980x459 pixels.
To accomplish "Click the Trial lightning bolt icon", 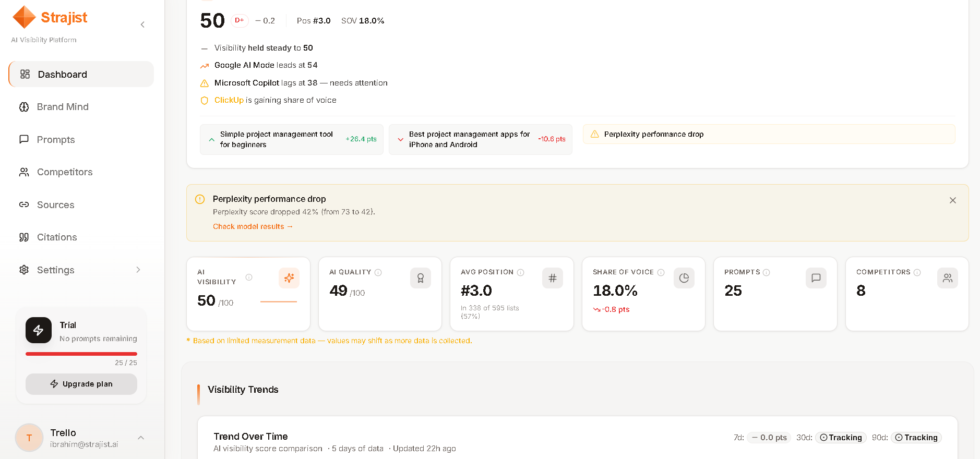I will click(x=39, y=330).
